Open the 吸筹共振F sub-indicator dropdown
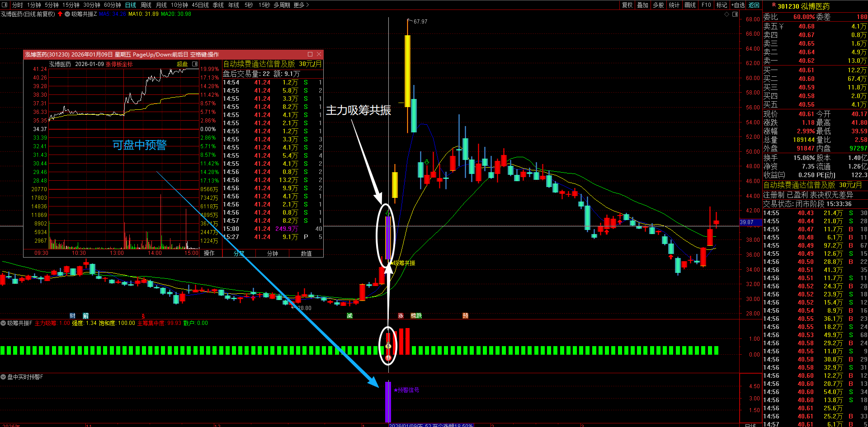Image resolution: width=868 pixels, height=427 pixels. 3,323
